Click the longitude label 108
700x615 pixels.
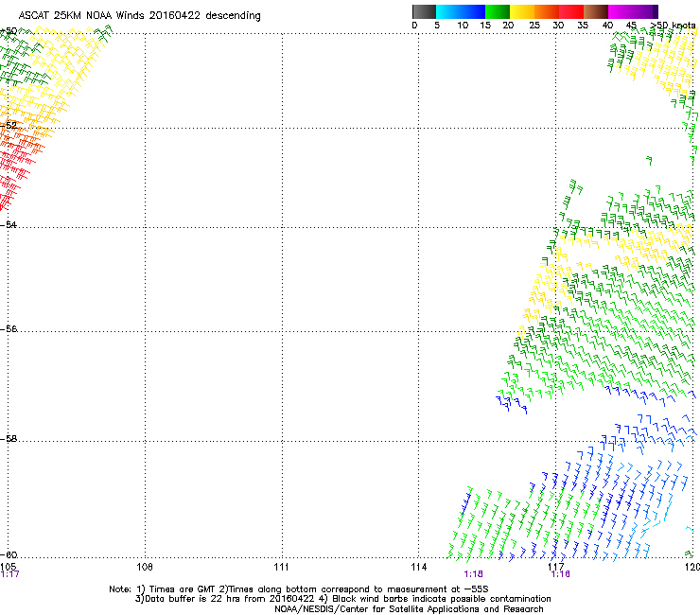click(x=145, y=567)
